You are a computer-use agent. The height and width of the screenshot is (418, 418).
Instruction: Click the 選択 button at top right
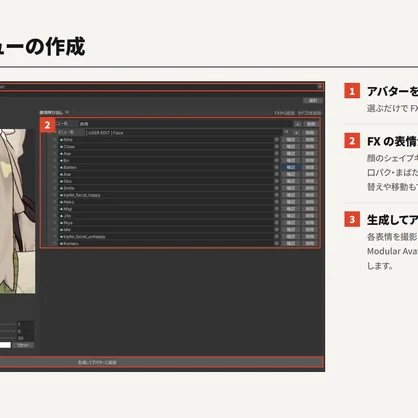(x=313, y=100)
